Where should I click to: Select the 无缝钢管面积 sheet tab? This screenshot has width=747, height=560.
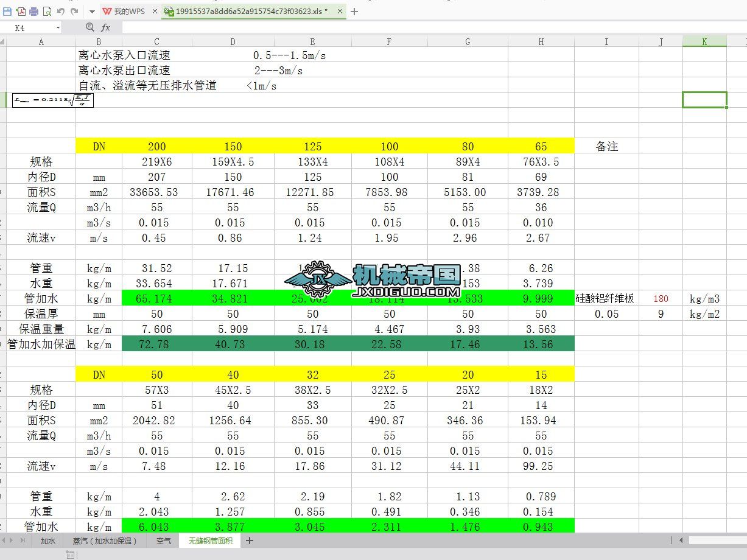[x=210, y=541]
